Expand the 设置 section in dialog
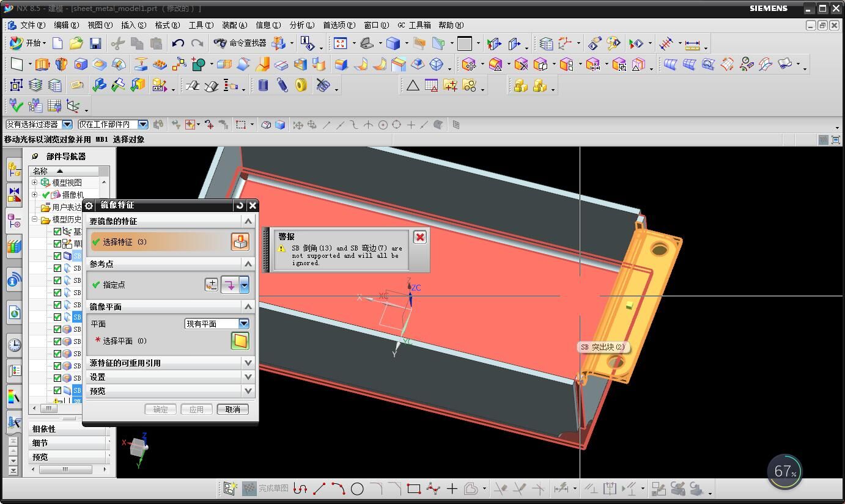This screenshot has width=845, height=504. 248,377
